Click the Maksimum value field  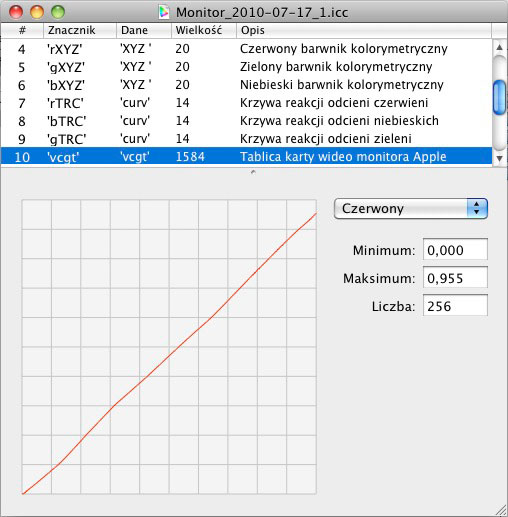click(x=455, y=277)
